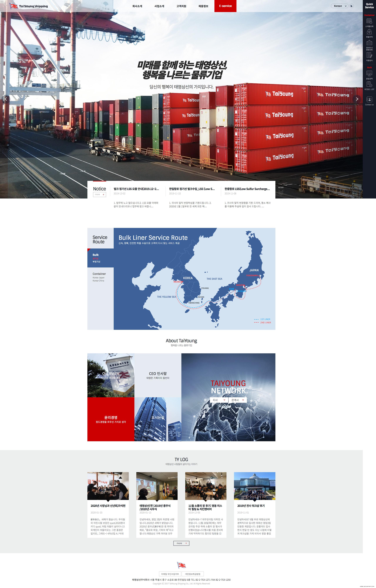The width and height of the screenshot is (376, 588).
Task: Go to next hero slide arrow
Action: point(357,99)
